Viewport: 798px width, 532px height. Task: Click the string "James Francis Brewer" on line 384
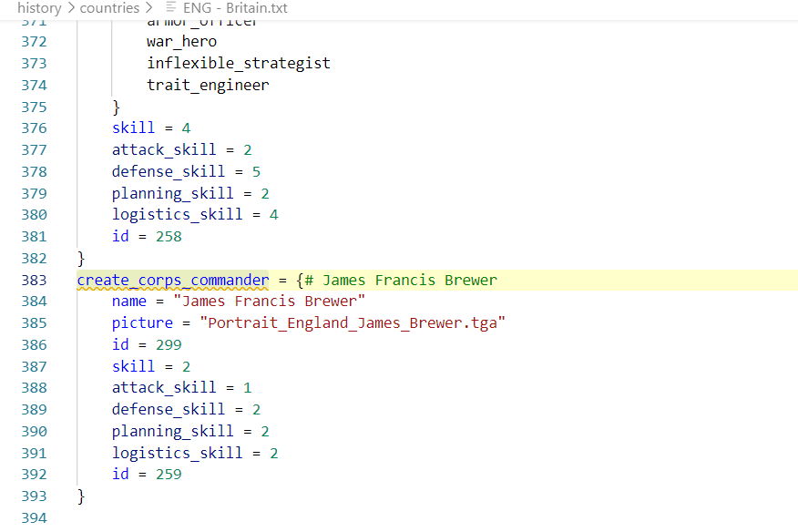point(270,302)
